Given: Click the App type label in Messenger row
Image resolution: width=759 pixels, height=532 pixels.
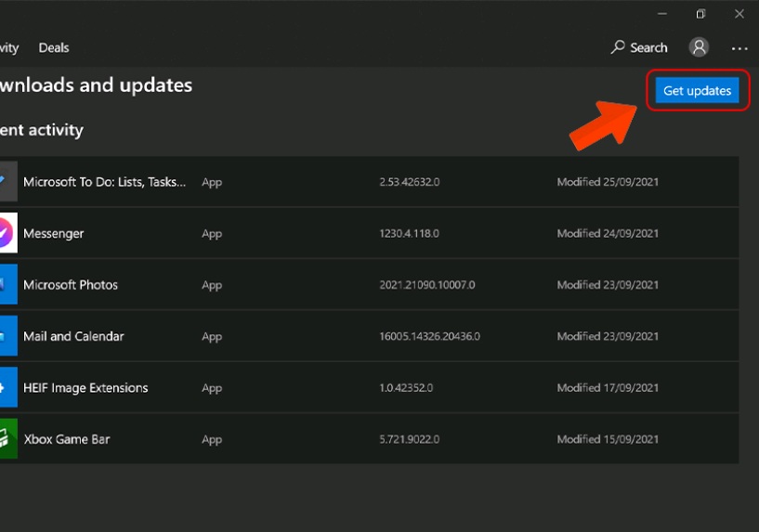Looking at the screenshot, I should coord(212,234).
